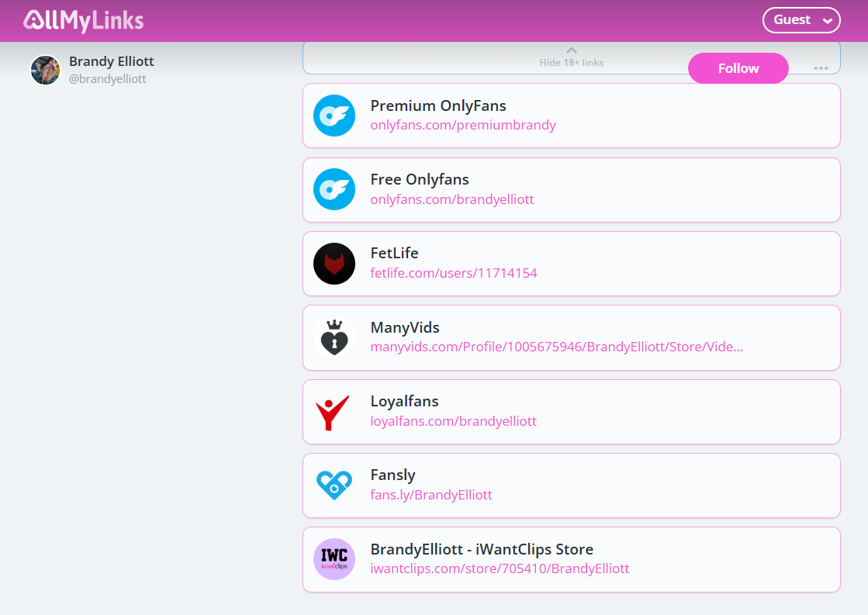Viewport: 868px width, 615px height.
Task: Open the three-dots more options menu
Action: (x=821, y=68)
